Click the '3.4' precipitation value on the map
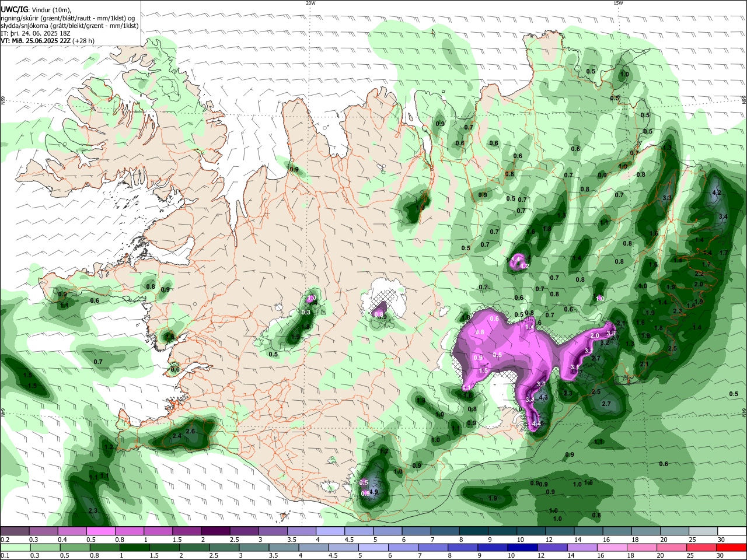This screenshot has width=747, height=560. click(723, 216)
